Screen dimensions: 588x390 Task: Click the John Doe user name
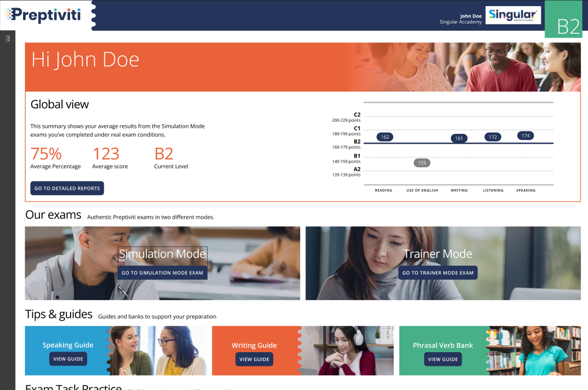[x=470, y=16]
